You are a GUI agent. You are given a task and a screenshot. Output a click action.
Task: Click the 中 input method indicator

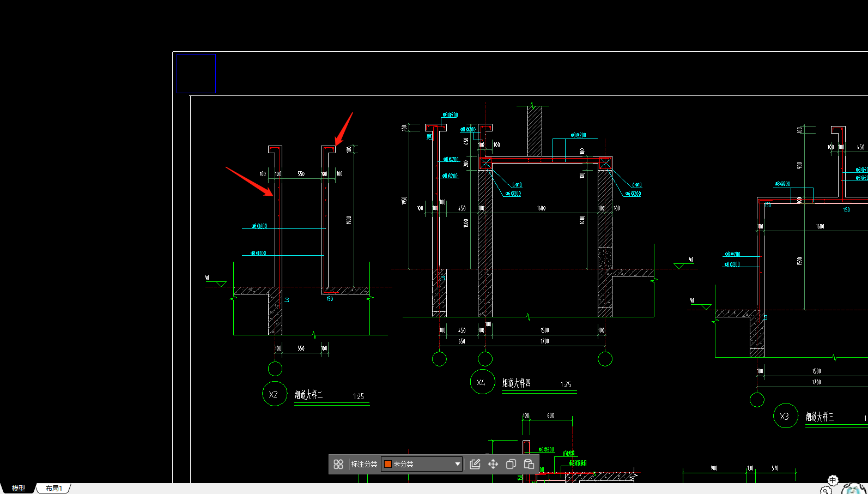click(833, 480)
